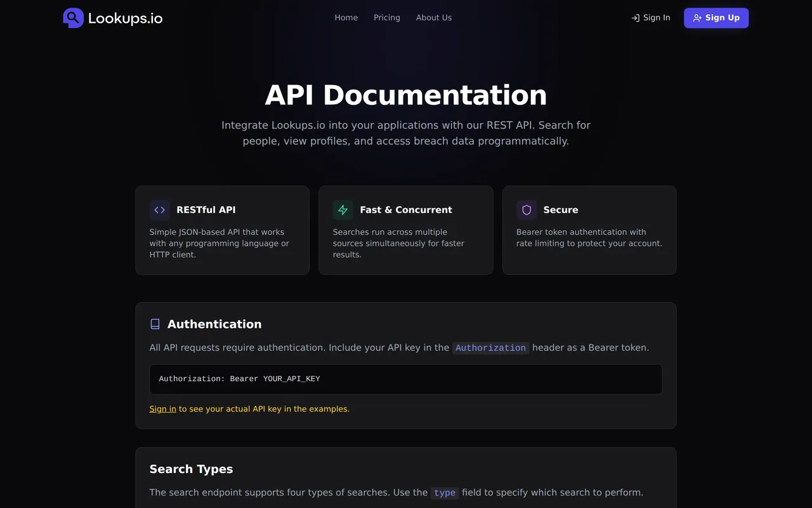
Task: Click the Lookups.io magnifier logo icon
Action: 74,18
